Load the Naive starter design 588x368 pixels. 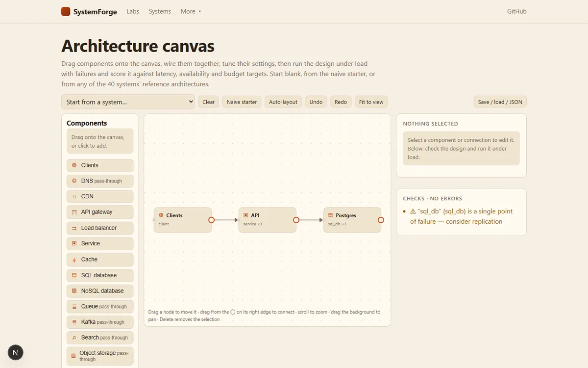coord(242,102)
